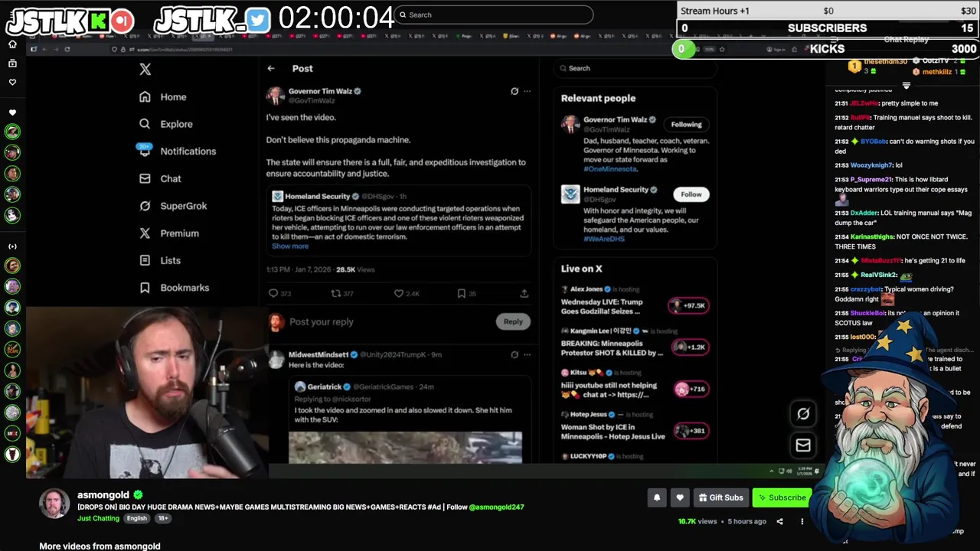Click the Reply button
Screen dimensions: 980x551
[x=513, y=321]
